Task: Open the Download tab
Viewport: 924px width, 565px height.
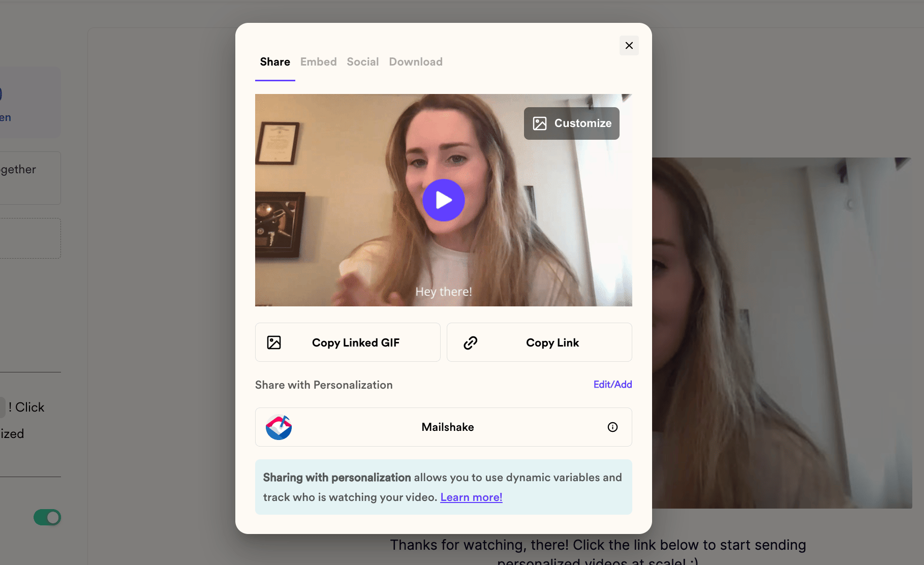Action: 416,62
